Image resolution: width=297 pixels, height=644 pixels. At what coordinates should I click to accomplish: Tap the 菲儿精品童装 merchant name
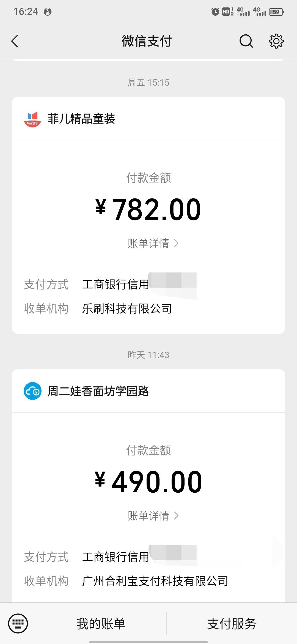[x=81, y=119]
